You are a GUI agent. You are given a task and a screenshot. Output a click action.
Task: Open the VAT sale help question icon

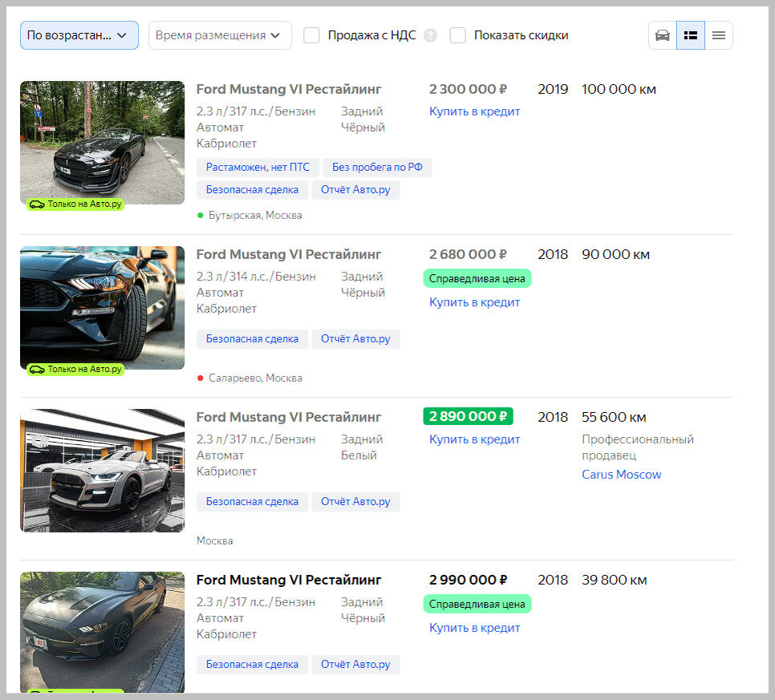431,35
